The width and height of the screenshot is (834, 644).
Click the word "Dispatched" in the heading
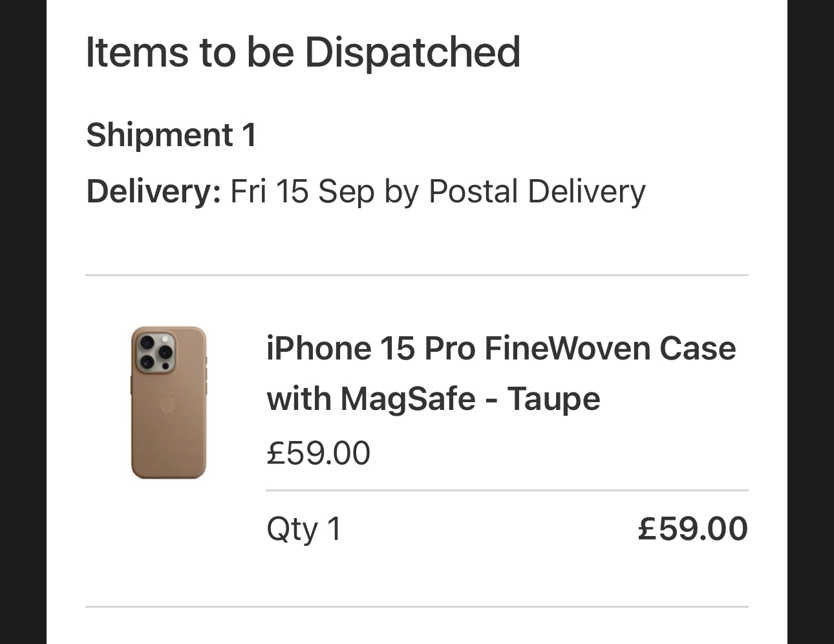[412, 52]
